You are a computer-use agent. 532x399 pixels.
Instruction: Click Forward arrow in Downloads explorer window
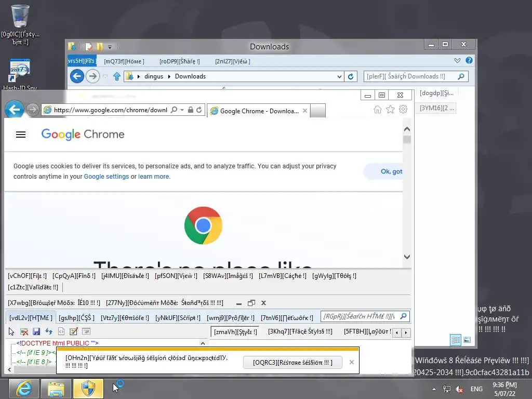click(92, 76)
